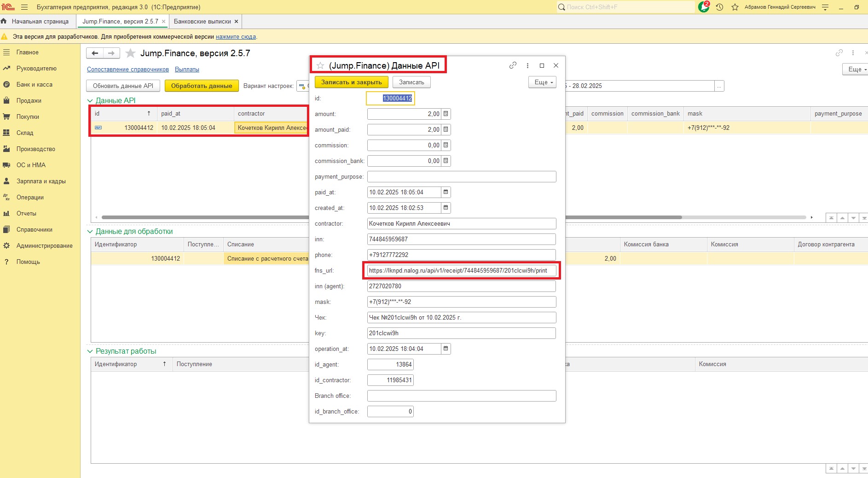Image resolution: width=868 pixels, height=478 pixels.
Task: Collapse the Результат работы section
Action: (x=90, y=351)
